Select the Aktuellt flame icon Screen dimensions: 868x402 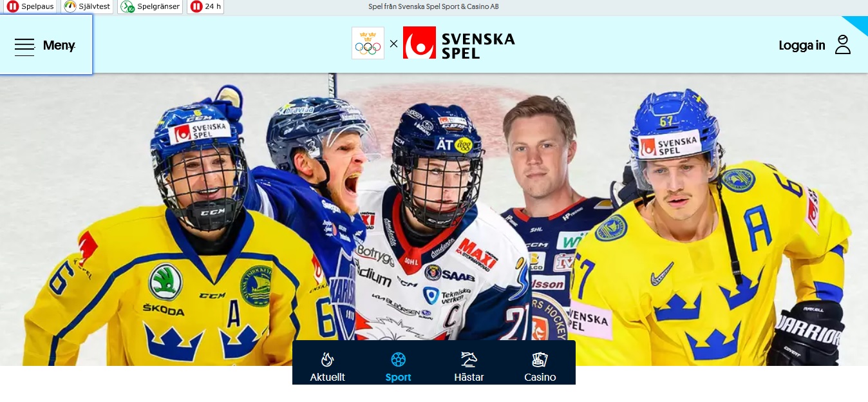coord(328,359)
